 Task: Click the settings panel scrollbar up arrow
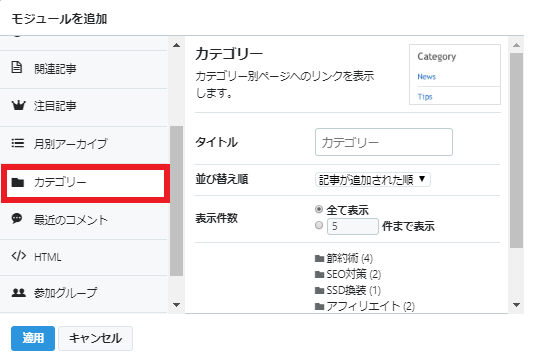coord(516,45)
